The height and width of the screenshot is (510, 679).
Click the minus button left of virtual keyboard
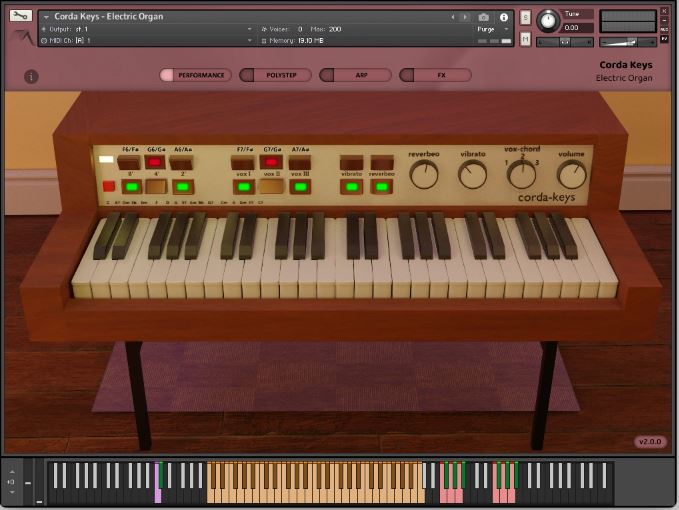click(x=28, y=482)
